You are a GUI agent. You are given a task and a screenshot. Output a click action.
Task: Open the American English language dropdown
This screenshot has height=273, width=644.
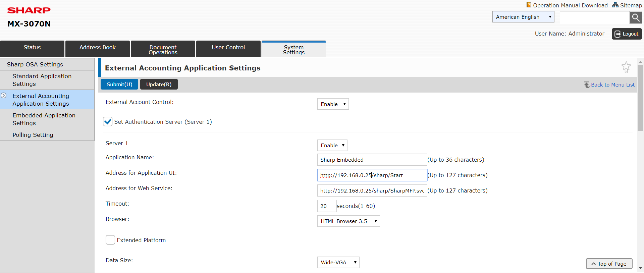coord(523,17)
